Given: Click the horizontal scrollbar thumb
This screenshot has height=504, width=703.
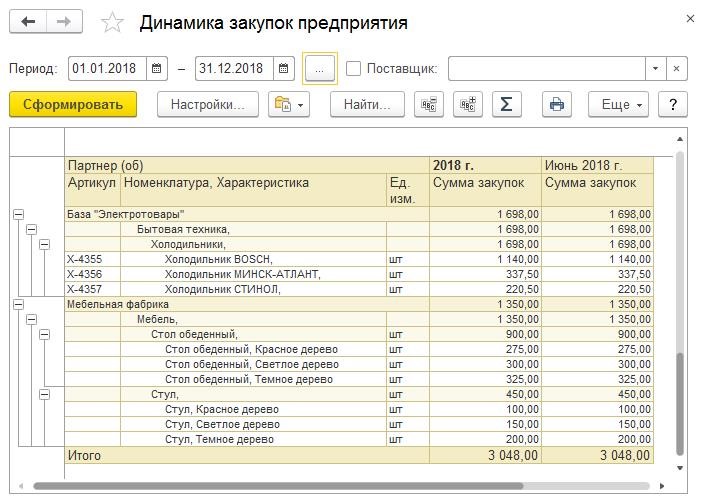Looking at the screenshot, I should pyautogui.click(x=278, y=486).
